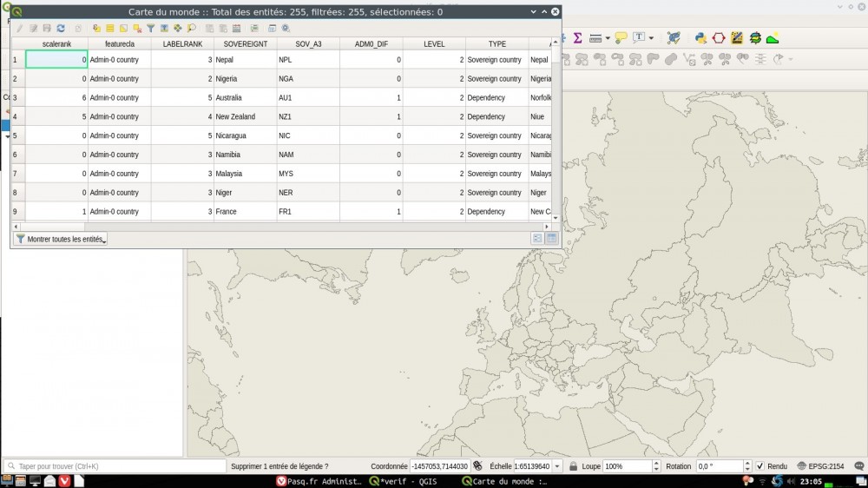Toggle the Rendu checkbox
The image size is (868, 488).
[760, 466]
